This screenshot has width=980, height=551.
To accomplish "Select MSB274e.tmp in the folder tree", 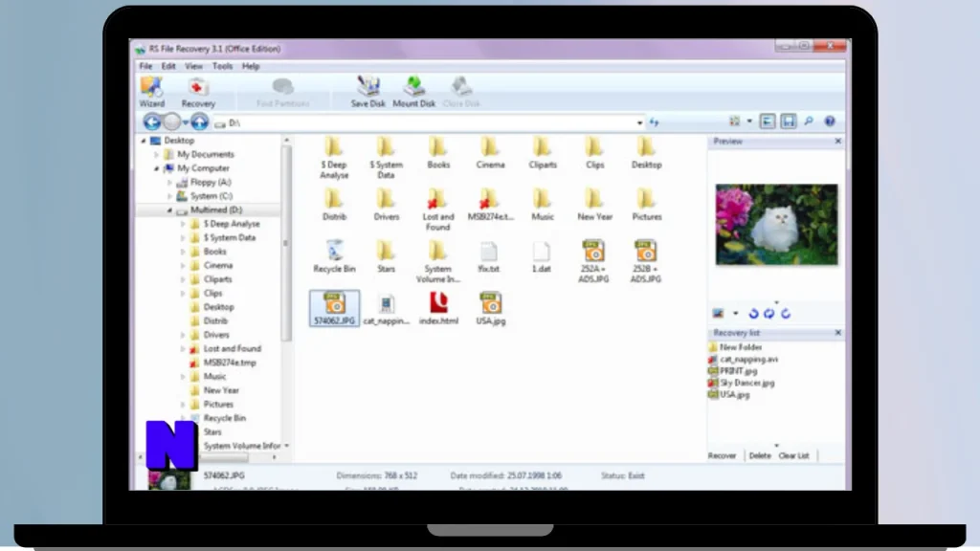I will click(x=230, y=363).
